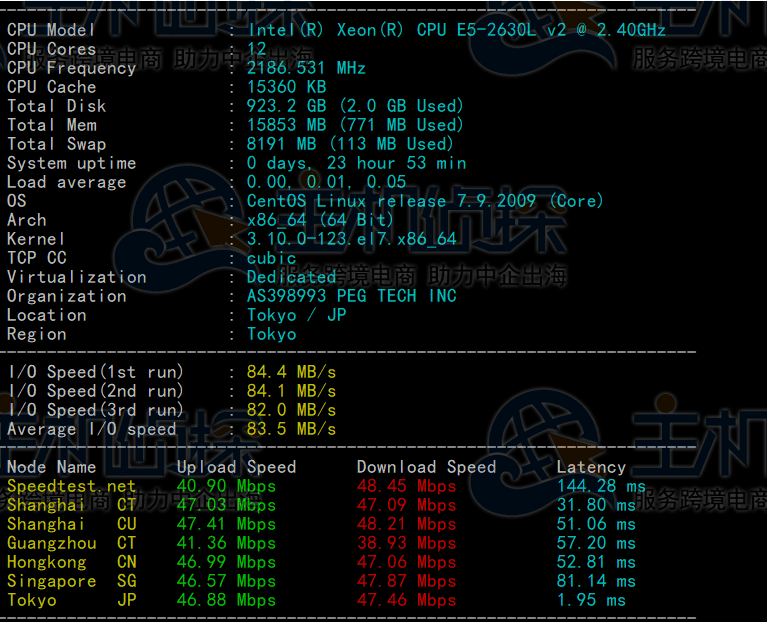This screenshot has height=622, width=767.
Task: Select the Tokyo JP node name
Action: point(71,600)
